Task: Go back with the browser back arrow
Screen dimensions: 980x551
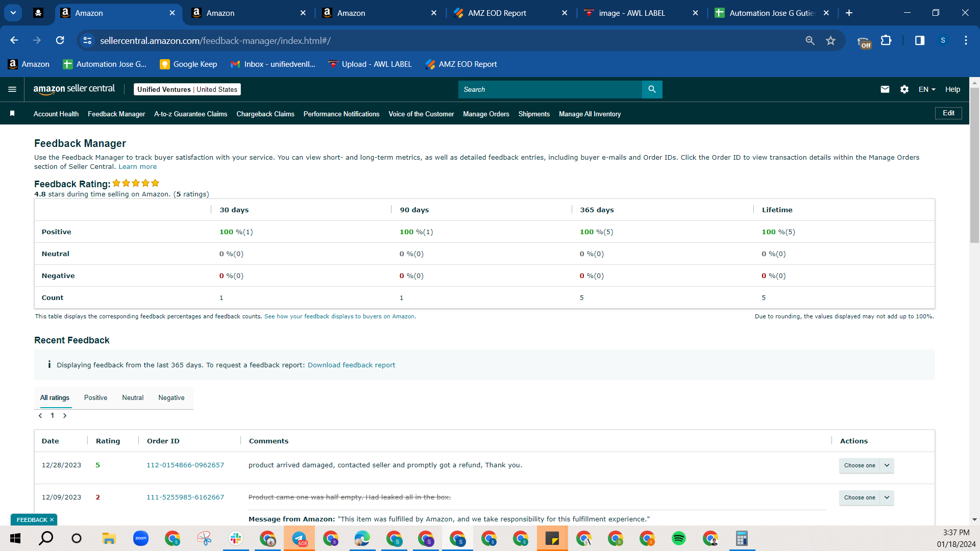Action: tap(14, 40)
